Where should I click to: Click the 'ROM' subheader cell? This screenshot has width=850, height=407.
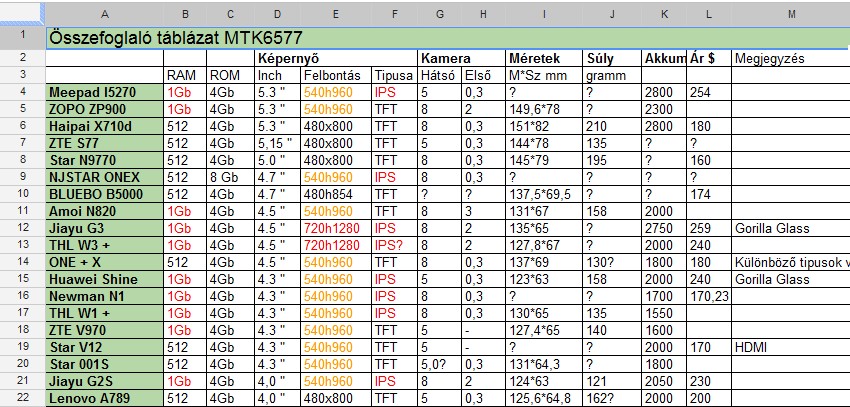(x=230, y=75)
